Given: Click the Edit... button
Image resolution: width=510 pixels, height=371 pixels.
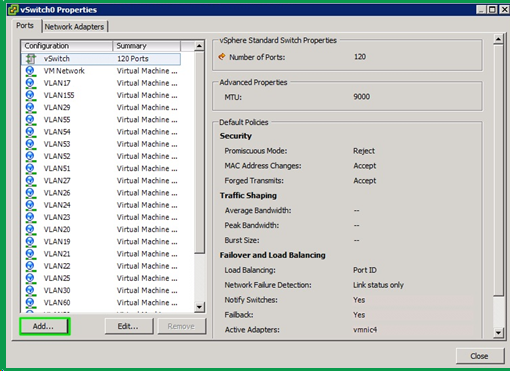Looking at the screenshot, I should 129,326.
